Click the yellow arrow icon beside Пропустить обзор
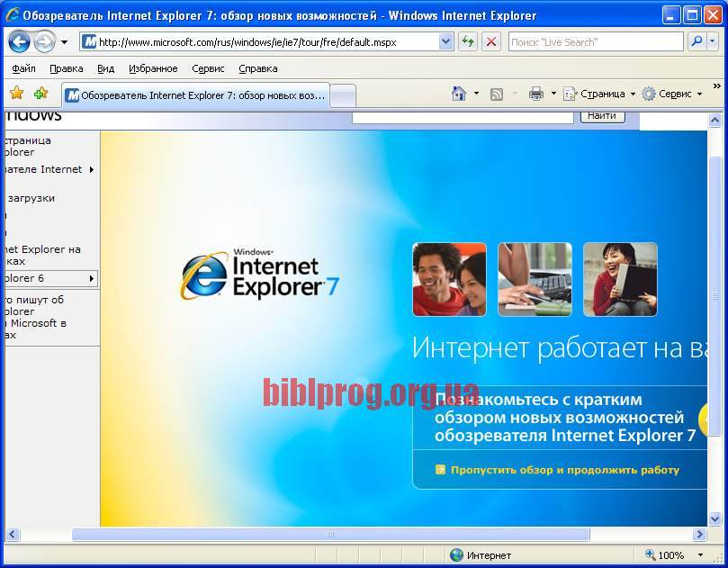The height and width of the screenshot is (568, 728). tap(440, 470)
